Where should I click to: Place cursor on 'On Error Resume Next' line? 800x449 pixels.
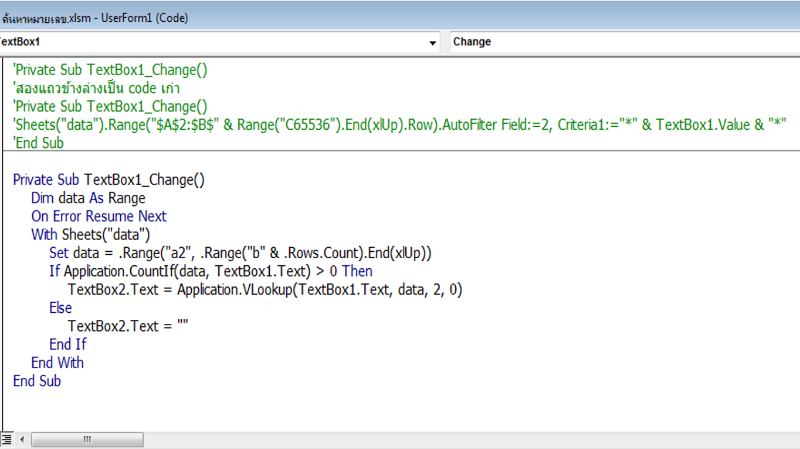click(x=98, y=216)
